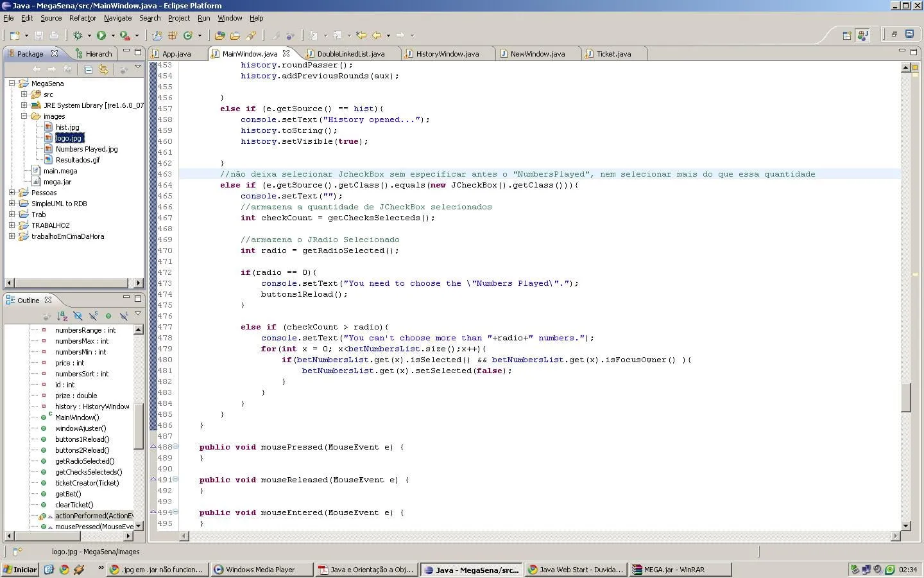Open the Refactor menu

coord(82,18)
